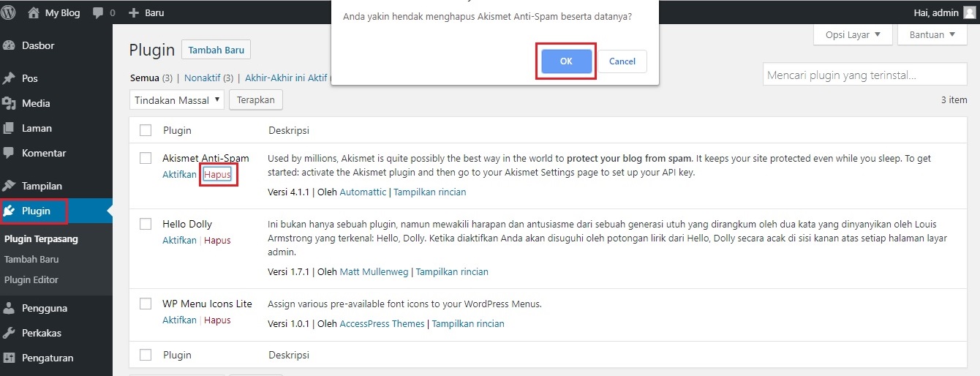Click the Baru plus icon

[x=133, y=13]
